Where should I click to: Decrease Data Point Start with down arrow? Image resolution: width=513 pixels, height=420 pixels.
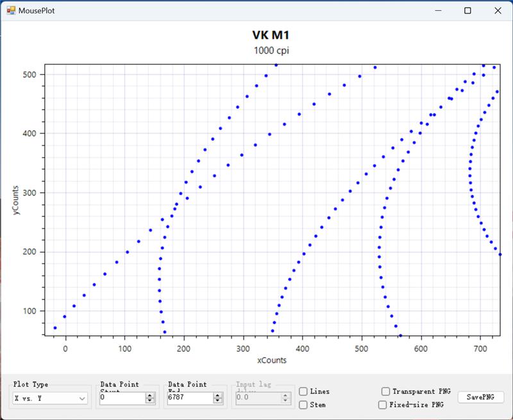point(150,401)
